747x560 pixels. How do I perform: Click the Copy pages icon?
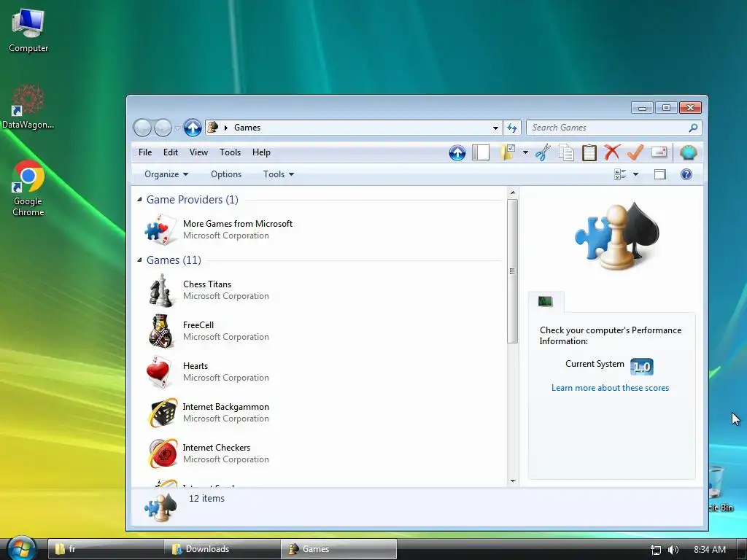pyautogui.click(x=566, y=152)
